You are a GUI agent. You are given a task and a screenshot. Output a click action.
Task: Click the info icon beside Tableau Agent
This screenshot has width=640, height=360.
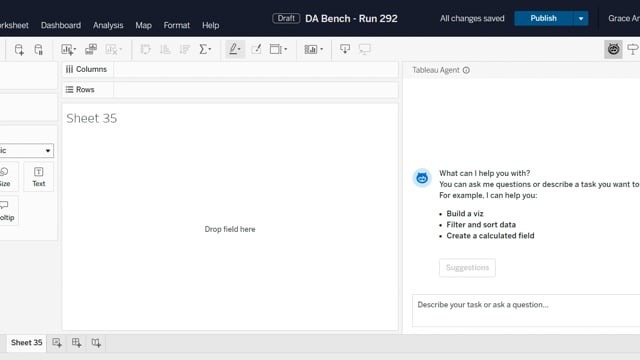point(466,70)
